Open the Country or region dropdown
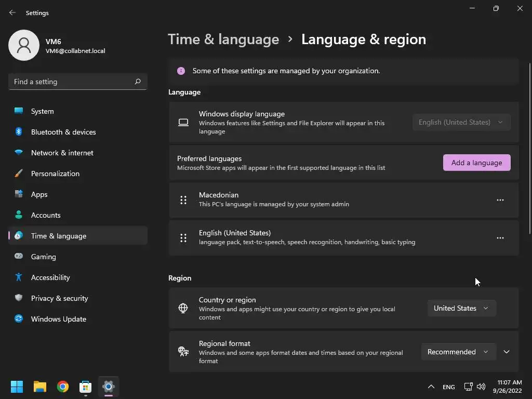Image resolution: width=532 pixels, height=399 pixels. pyautogui.click(x=461, y=308)
